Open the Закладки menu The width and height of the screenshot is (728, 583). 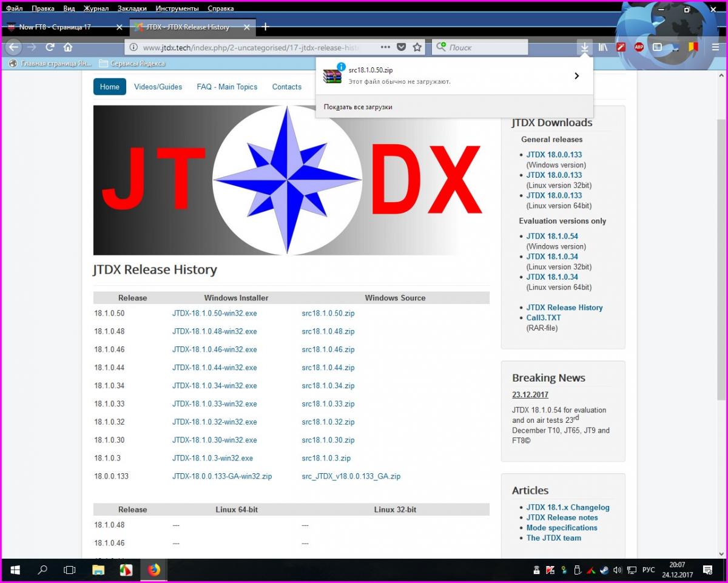[132, 8]
